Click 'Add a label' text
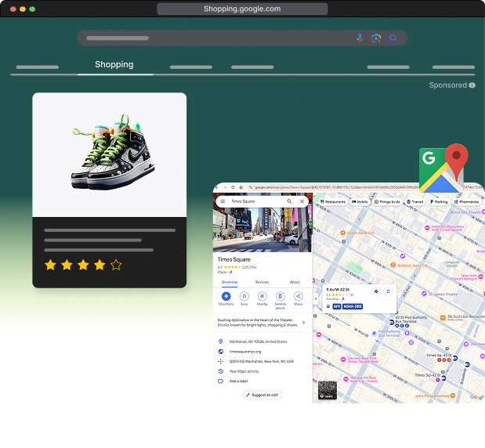This screenshot has height=448, width=485. 238,381
